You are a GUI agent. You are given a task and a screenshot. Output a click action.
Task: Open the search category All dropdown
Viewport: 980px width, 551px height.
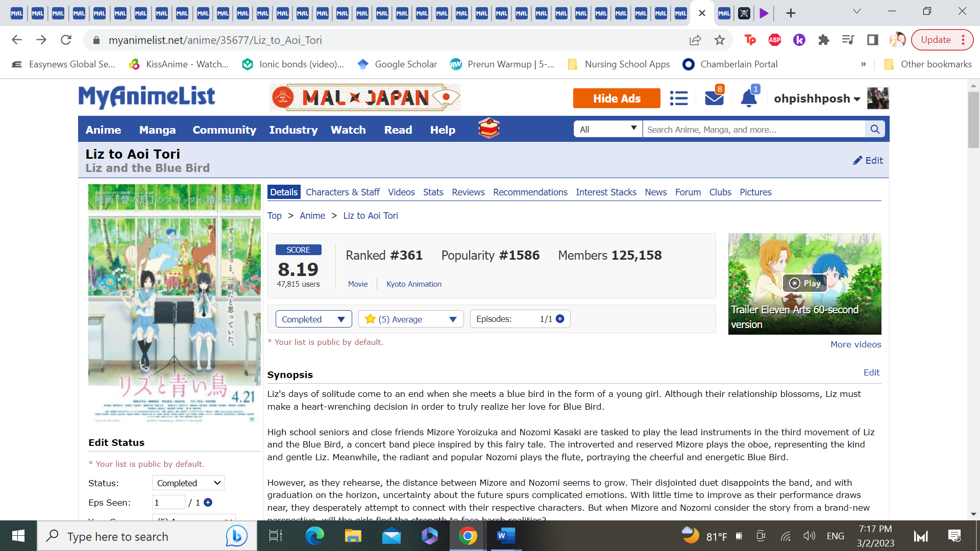(608, 129)
